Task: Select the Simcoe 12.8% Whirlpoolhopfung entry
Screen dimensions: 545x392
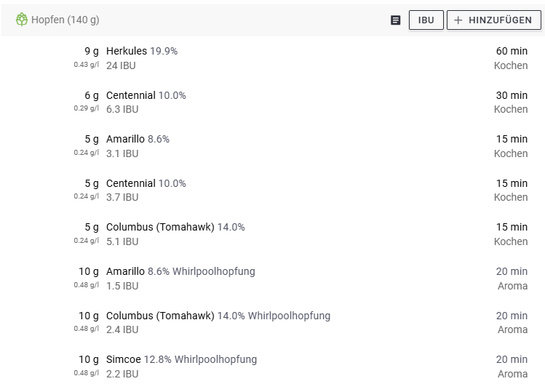Action: 181,359
